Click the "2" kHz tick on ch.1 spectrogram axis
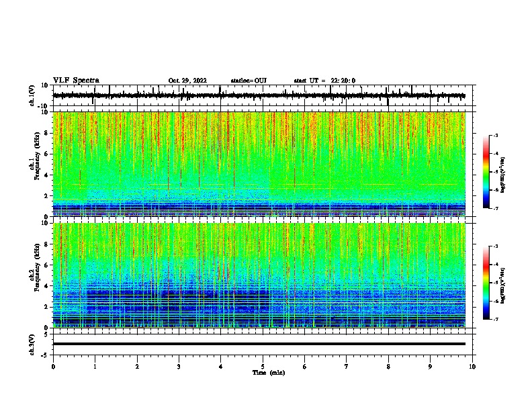The height and width of the screenshot is (411, 532). pyautogui.click(x=46, y=196)
